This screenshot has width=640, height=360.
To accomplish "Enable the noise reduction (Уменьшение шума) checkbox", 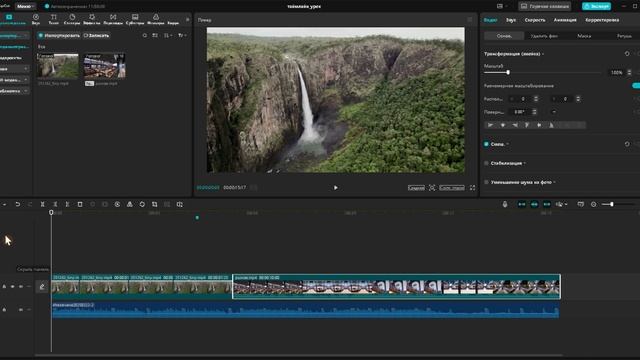I will click(486, 182).
